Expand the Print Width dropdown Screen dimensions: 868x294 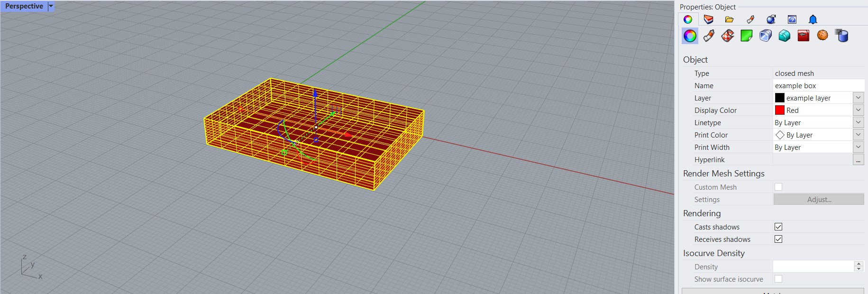click(858, 147)
